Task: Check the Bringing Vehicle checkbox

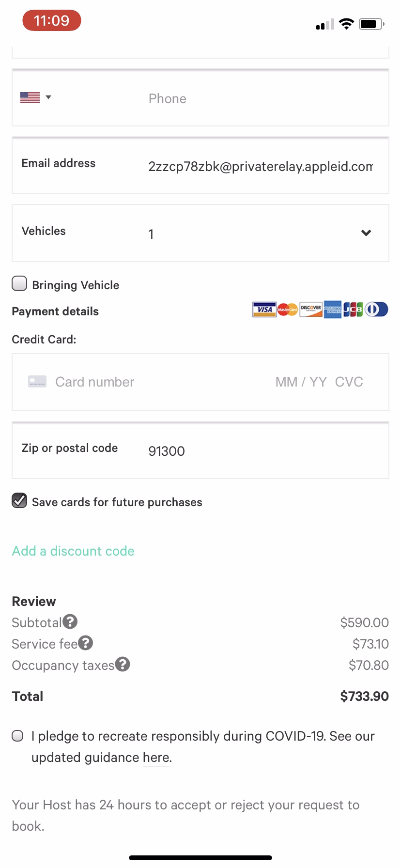Action: tap(19, 284)
